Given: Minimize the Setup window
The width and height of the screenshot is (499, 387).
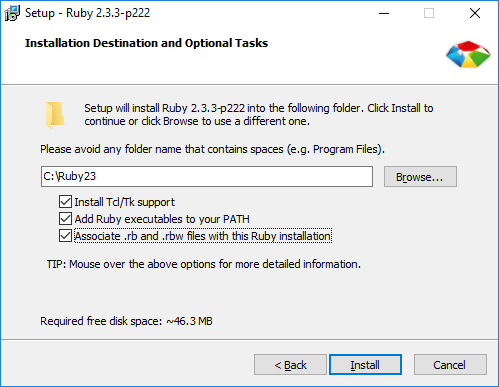Looking at the screenshot, I should [x=384, y=13].
